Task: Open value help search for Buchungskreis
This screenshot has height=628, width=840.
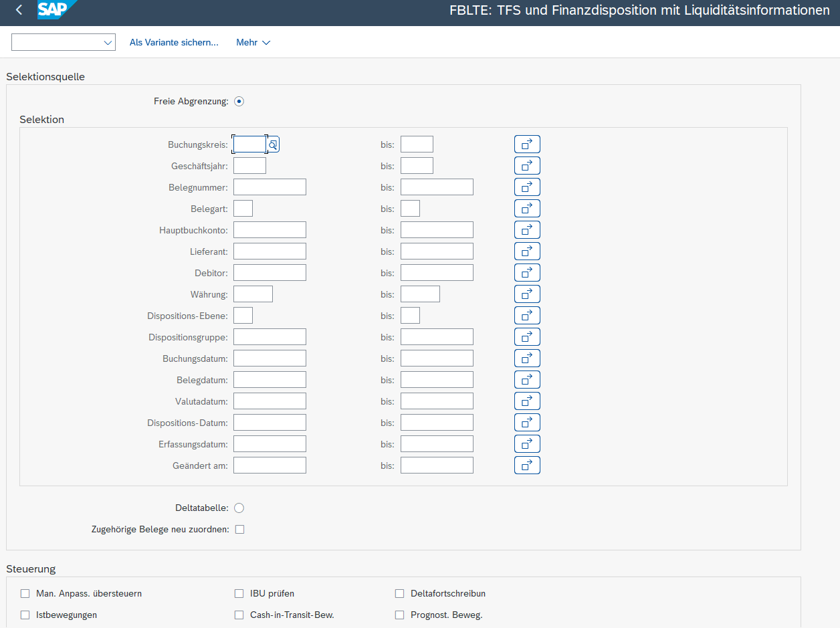Action: (x=273, y=144)
